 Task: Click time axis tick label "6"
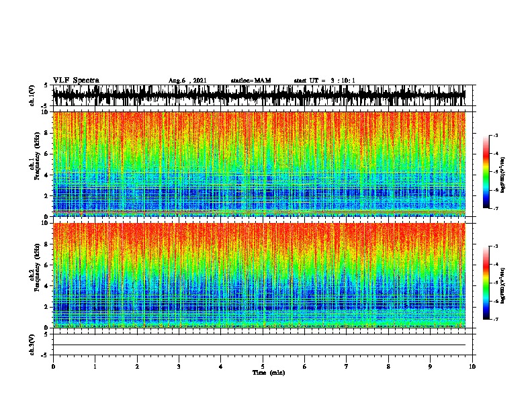[305, 367]
